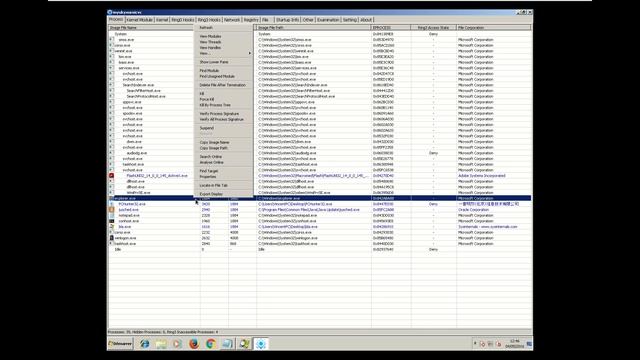This screenshot has height=360, width=640.
Task: Click the bla.exe process icon
Action: (x=111, y=227)
